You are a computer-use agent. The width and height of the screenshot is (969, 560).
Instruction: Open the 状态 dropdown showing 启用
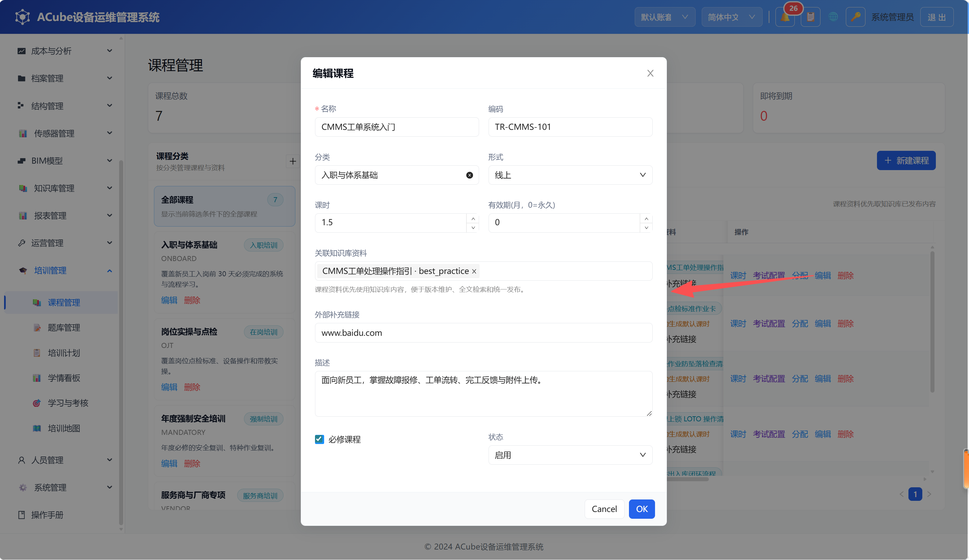click(x=570, y=455)
